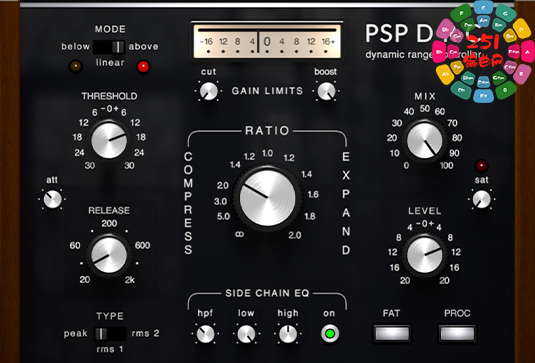
Task: Click the MIX knob
Action: coord(424,140)
